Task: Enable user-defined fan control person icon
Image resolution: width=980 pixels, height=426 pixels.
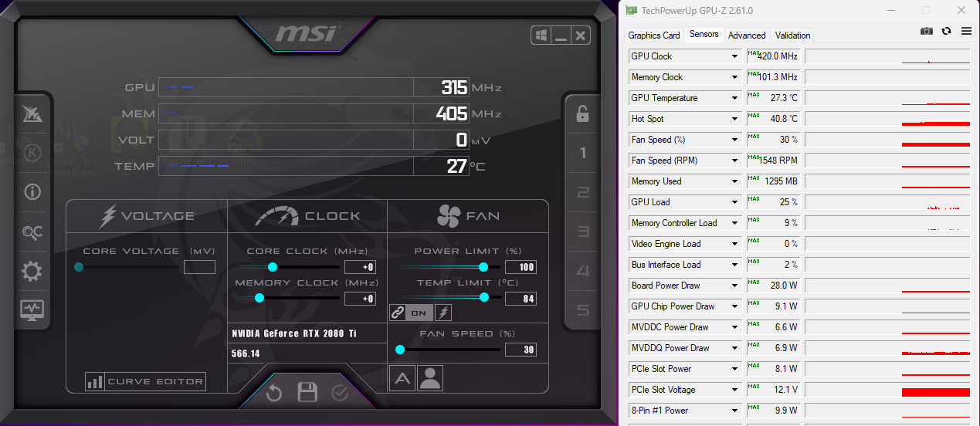Action: click(430, 378)
